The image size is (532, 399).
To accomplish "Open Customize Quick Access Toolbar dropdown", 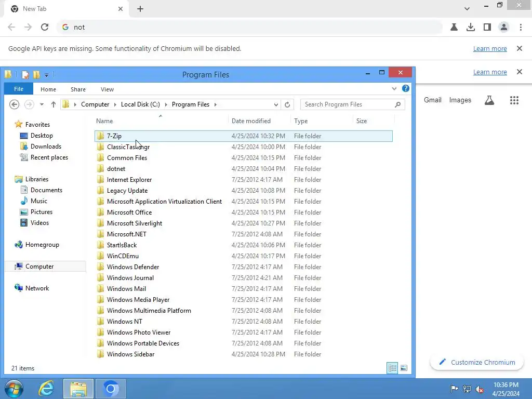I will pyautogui.click(x=46, y=75).
